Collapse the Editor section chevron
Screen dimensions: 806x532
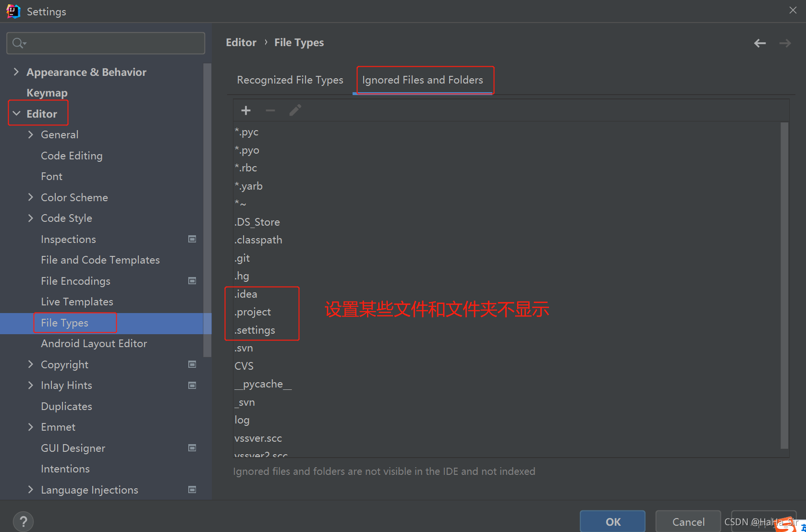[16, 114]
